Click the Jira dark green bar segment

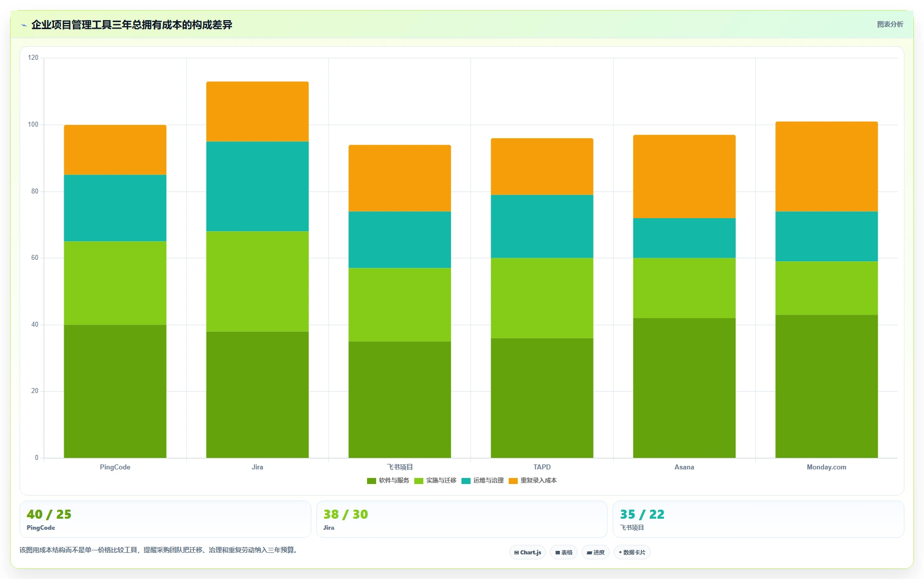[257, 395]
